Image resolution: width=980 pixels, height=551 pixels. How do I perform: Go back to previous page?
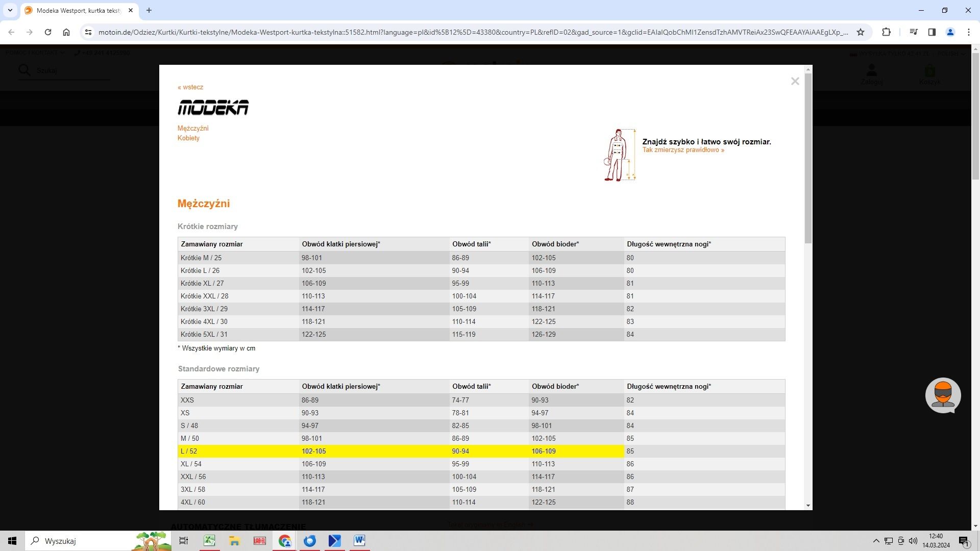[x=11, y=32]
